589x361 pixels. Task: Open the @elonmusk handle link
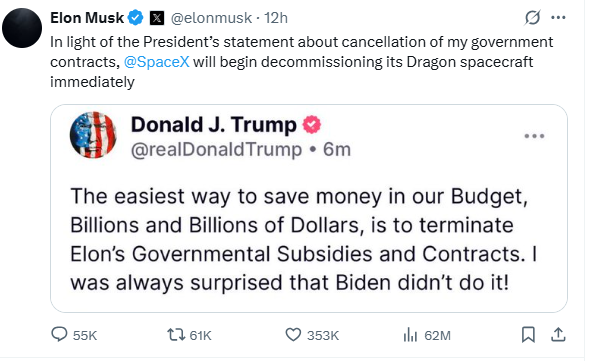point(211,18)
